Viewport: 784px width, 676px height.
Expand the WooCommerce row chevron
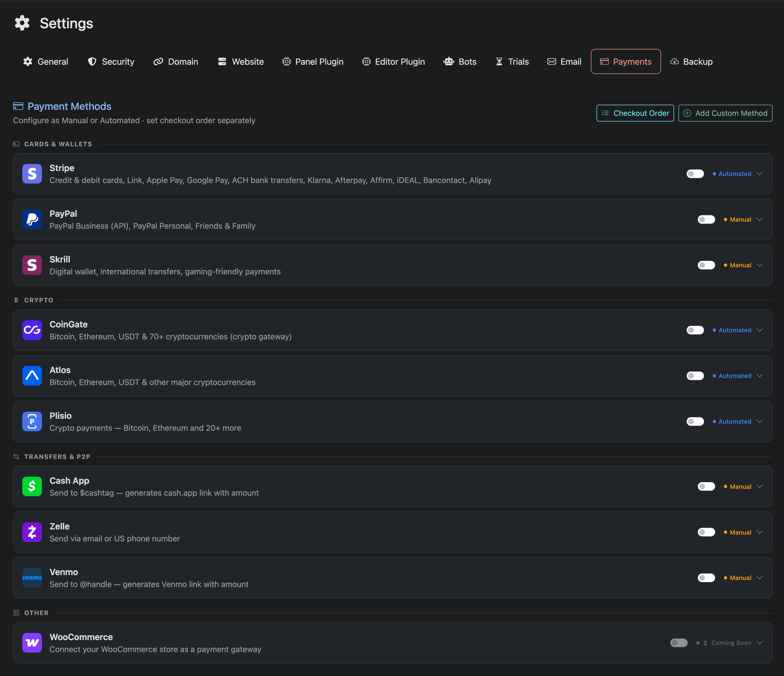click(x=760, y=643)
